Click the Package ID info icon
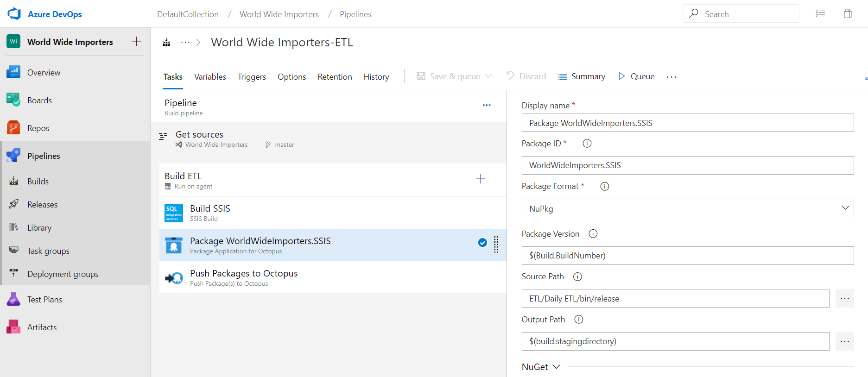This screenshot has height=377, width=868. tap(587, 144)
